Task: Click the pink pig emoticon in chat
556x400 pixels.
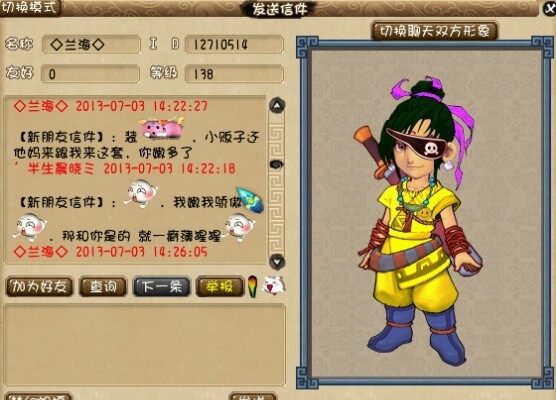Action: pyautogui.click(x=161, y=128)
